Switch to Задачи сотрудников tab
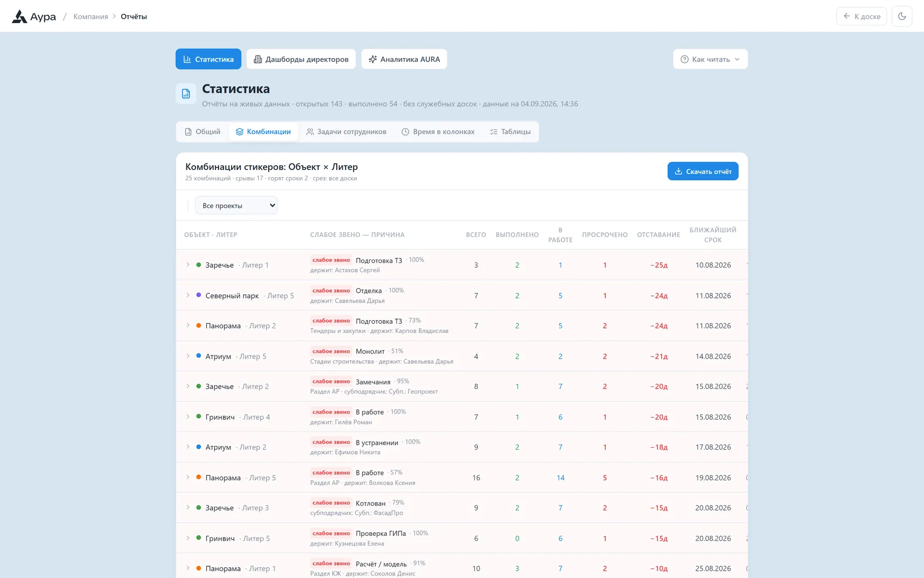 point(346,132)
